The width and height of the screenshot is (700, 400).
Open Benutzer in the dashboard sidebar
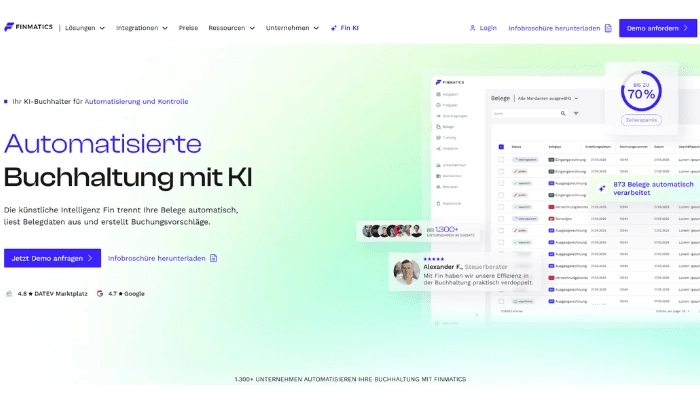coord(447,187)
